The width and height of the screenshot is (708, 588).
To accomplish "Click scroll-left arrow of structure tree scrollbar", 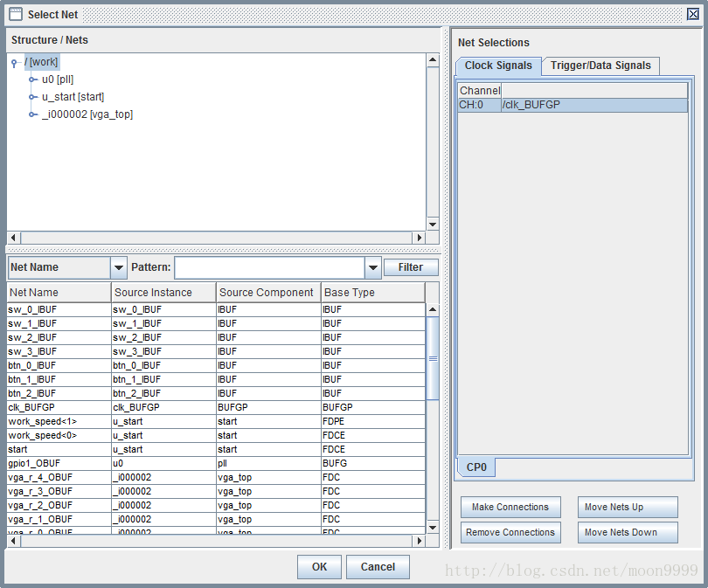I will point(13,238).
